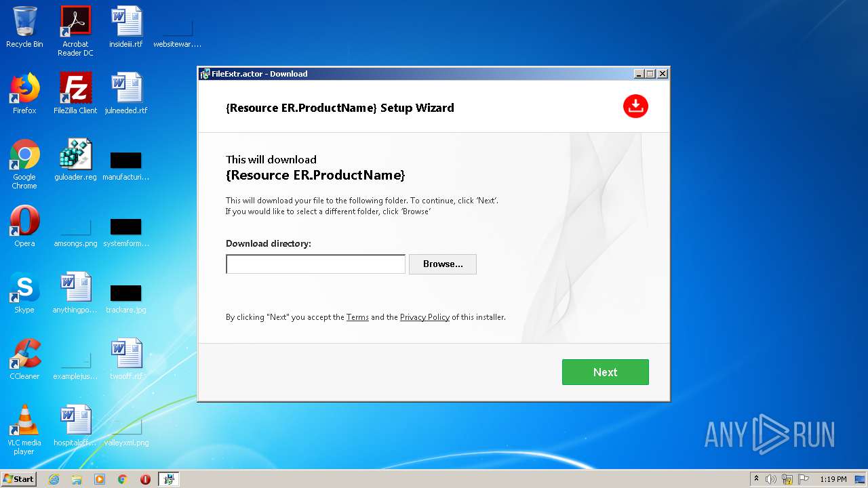Select the Recycle Bin desktop icon
This screenshot has height=488, width=868.
click(24, 27)
